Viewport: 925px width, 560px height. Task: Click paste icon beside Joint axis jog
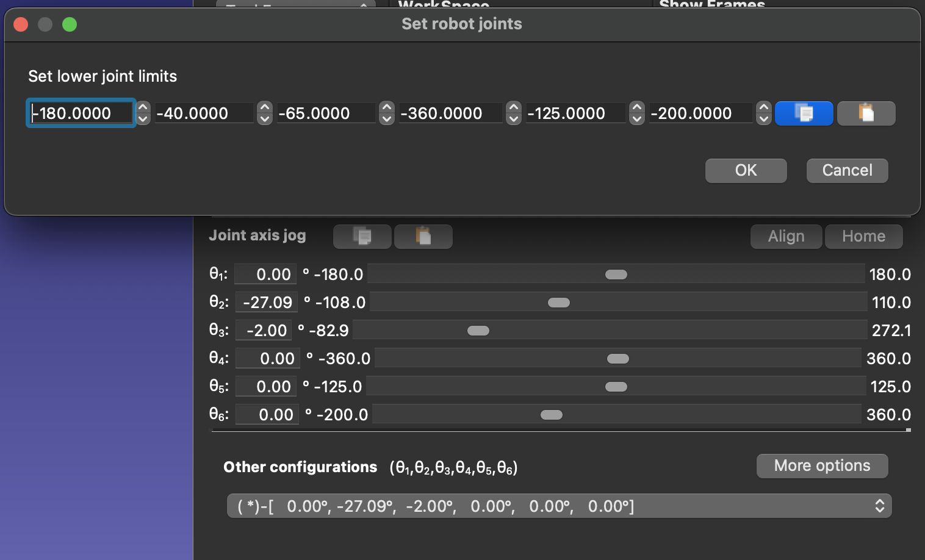[x=423, y=236]
